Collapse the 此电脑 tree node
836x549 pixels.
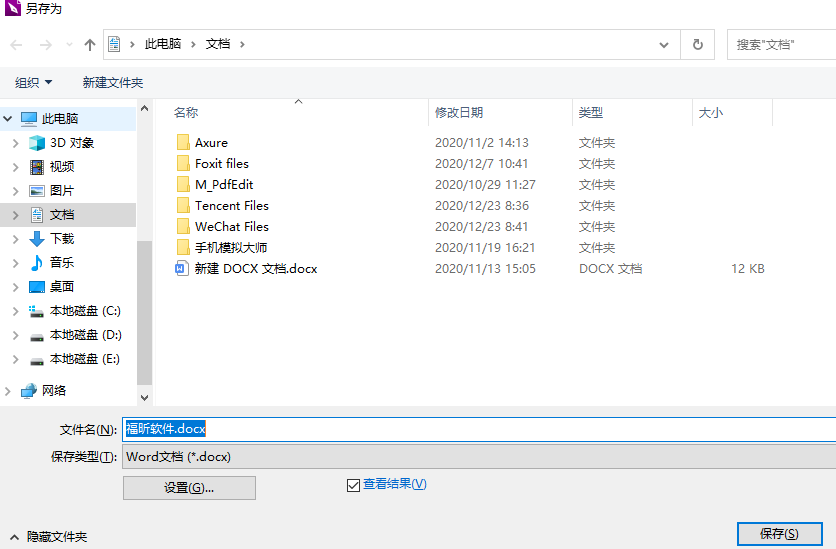7,118
